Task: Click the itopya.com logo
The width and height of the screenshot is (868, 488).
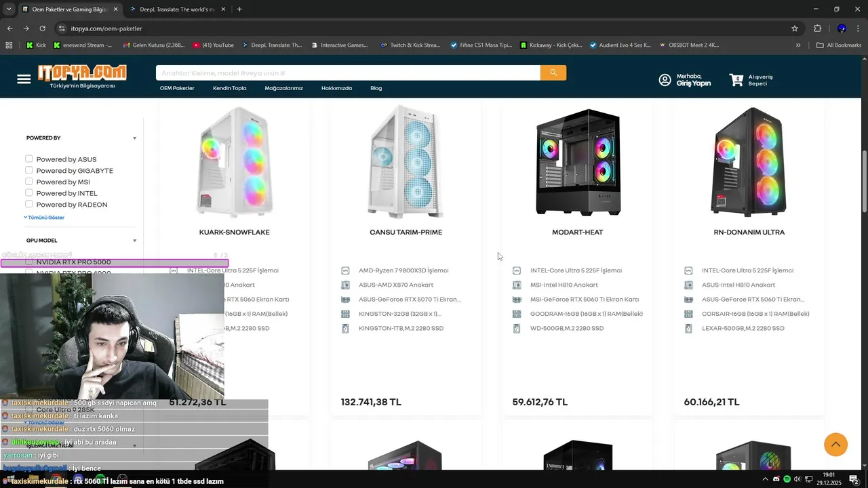Action: (82, 77)
